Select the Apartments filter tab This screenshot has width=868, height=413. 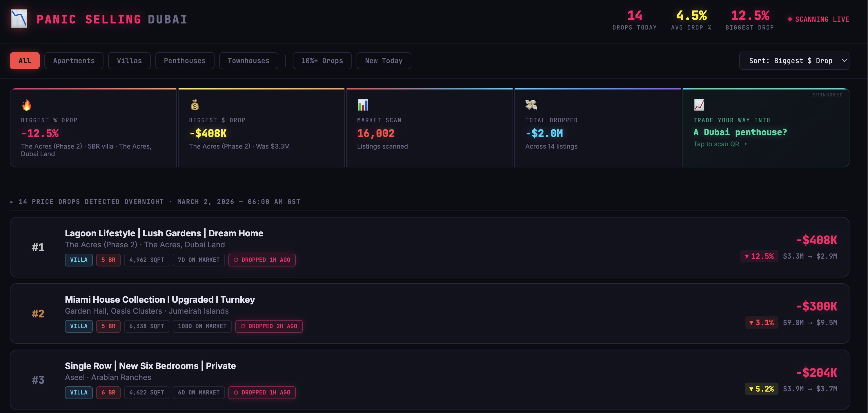click(74, 61)
